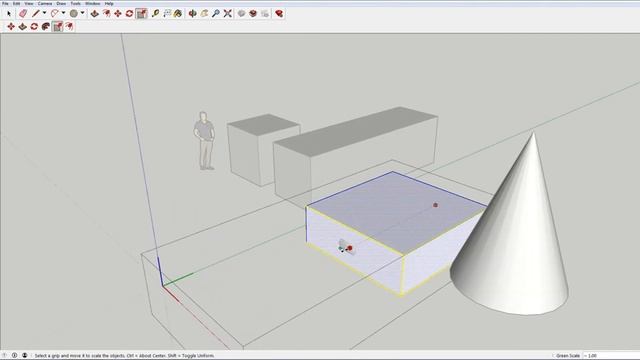Click Offset tool in top toolbar
Screen dimensions: 640x360
click(107, 13)
